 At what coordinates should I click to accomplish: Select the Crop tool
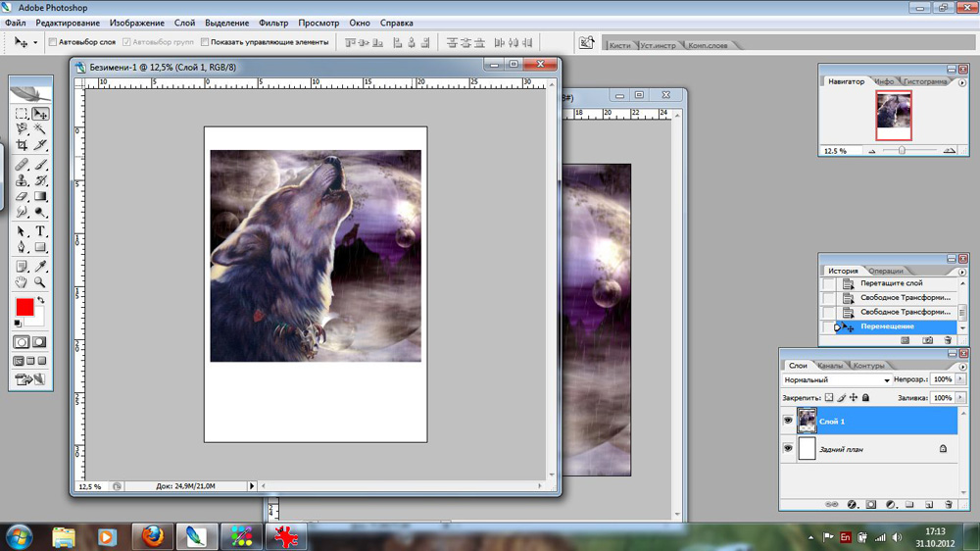(x=22, y=145)
